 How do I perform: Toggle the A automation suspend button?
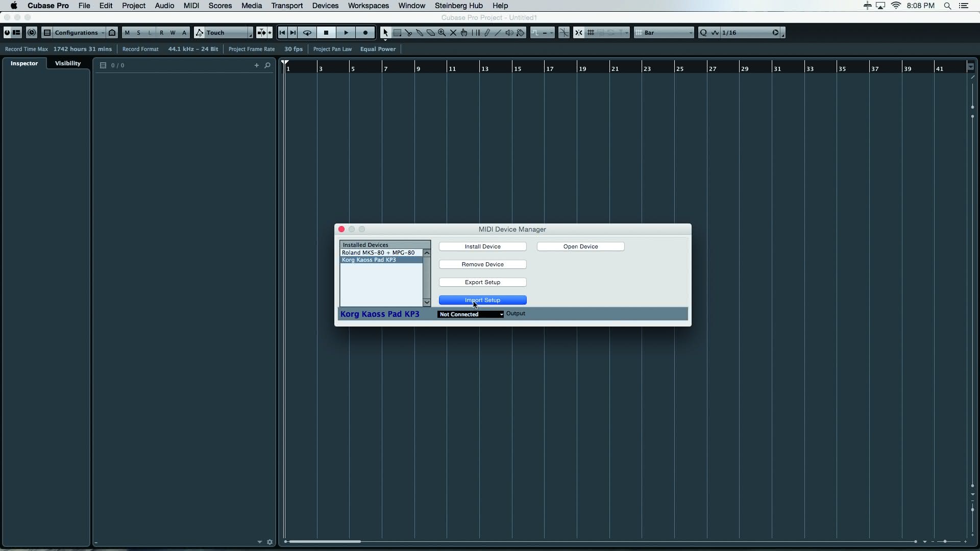tap(184, 33)
